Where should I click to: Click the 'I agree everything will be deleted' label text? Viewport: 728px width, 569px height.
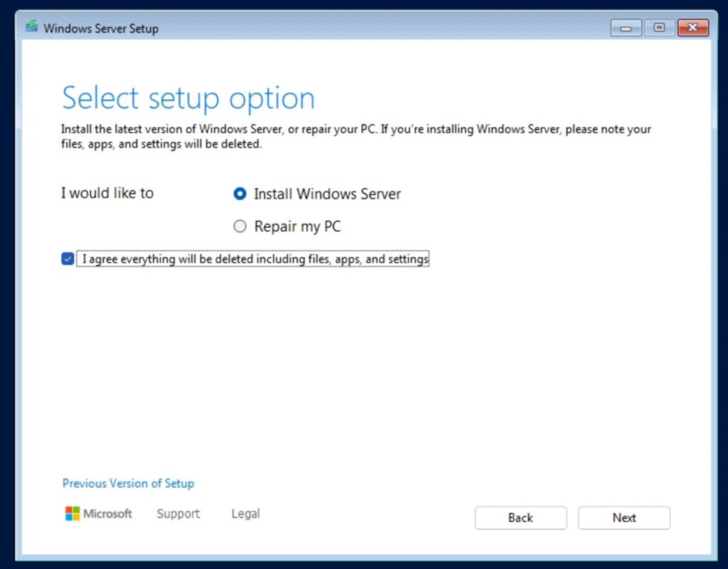pyautogui.click(x=255, y=260)
